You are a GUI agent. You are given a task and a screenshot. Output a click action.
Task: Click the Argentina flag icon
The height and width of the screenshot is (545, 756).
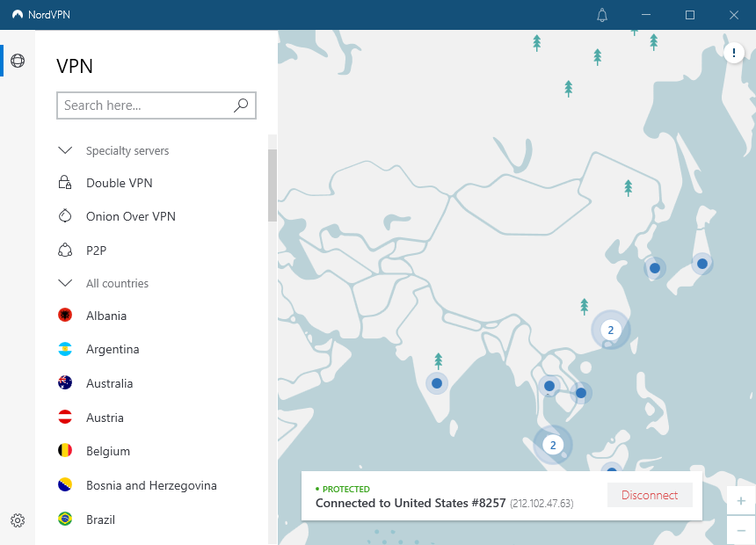point(65,349)
